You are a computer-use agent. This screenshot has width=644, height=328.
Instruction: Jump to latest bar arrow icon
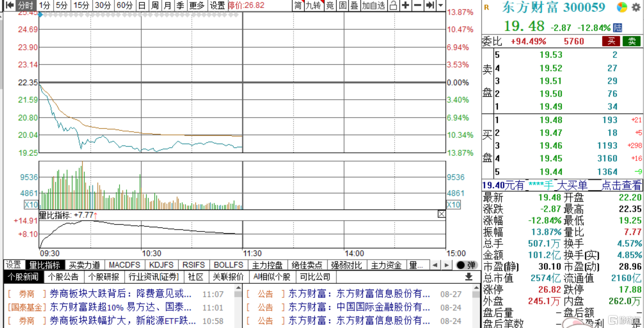click(430, 6)
